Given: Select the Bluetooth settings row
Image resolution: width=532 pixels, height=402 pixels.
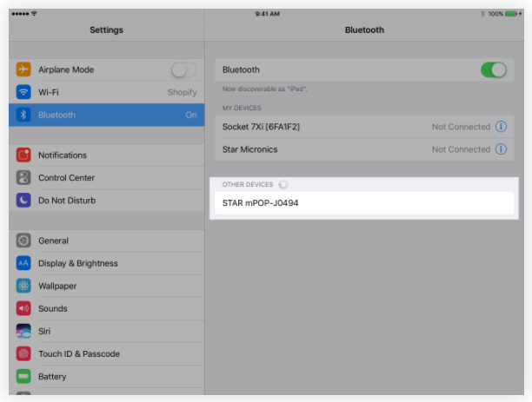Looking at the screenshot, I should 107,115.
